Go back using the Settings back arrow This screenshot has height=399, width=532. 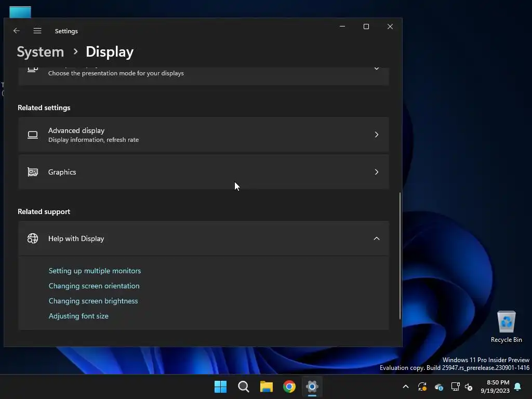pyautogui.click(x=16, y=31)
